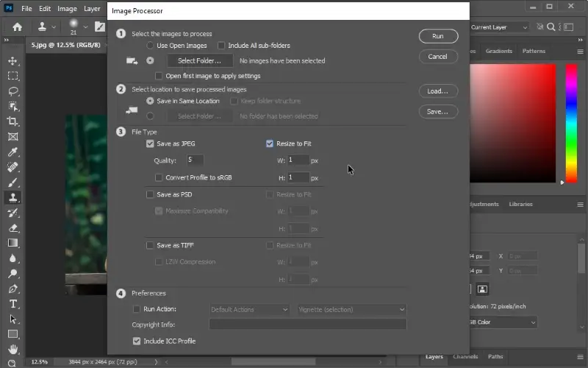Switch to the Gradients tab
Viewport: 588px width, 368px height.
point(499,52)
